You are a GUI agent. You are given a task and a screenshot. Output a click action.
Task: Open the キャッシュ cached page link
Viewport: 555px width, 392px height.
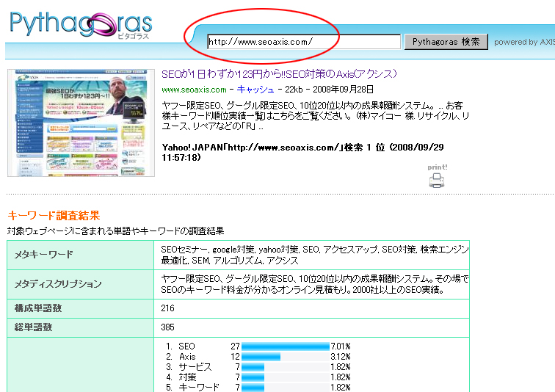[256, 90]
